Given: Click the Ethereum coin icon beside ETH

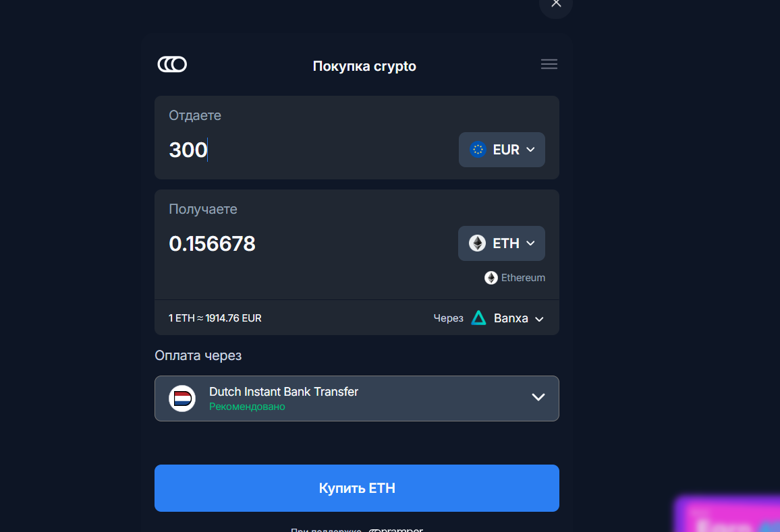Looking at the screenshot, I should coord(477,243).
